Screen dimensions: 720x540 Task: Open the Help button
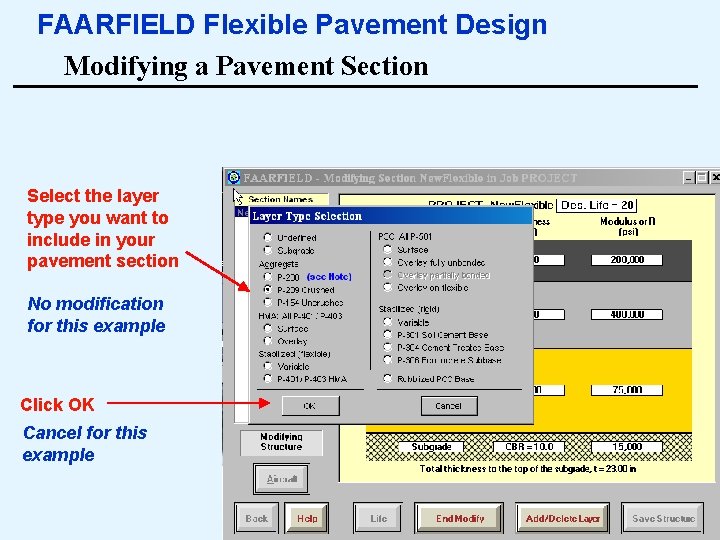pos(307,518)
